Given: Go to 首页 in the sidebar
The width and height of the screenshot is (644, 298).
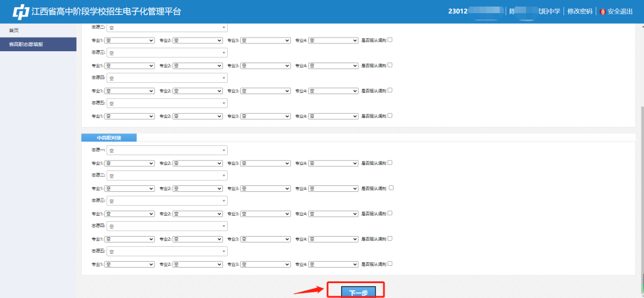Looking at the screenshot, I should pos(14,30).
